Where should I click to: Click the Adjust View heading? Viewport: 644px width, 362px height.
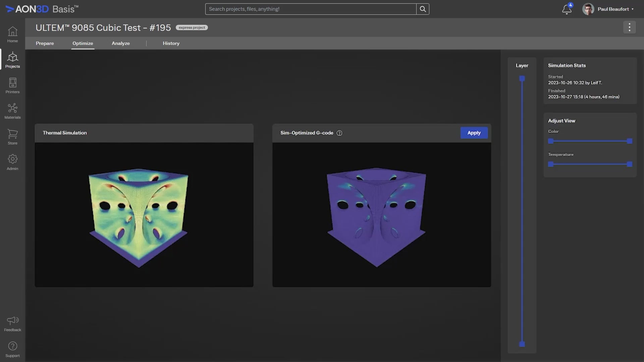561,121
